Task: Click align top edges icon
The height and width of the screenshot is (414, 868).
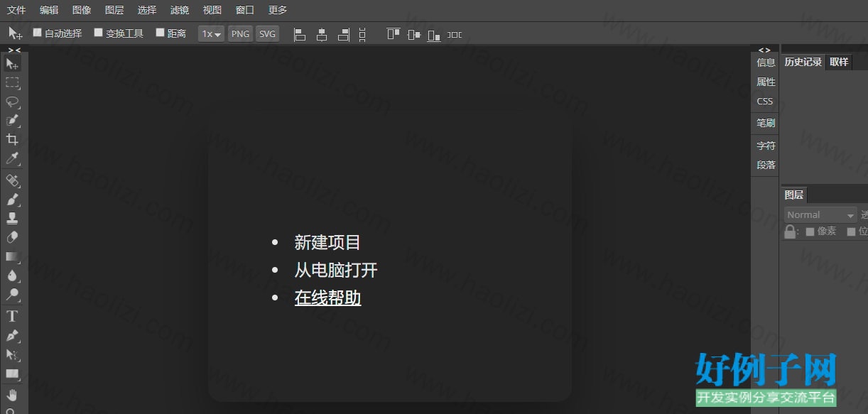Action: pyautogui.click(x=393, y=34)
